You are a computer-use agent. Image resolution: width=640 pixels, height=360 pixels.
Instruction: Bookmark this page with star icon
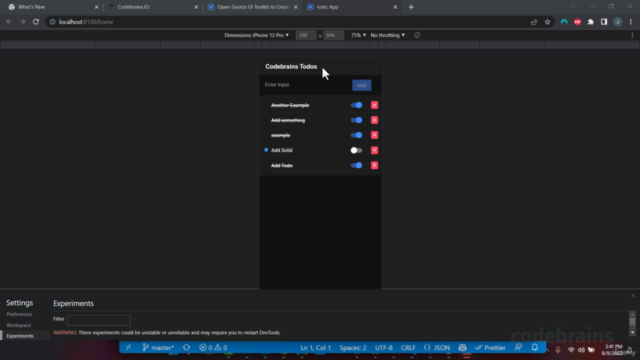pyautogui.click(x=547, y=22)
